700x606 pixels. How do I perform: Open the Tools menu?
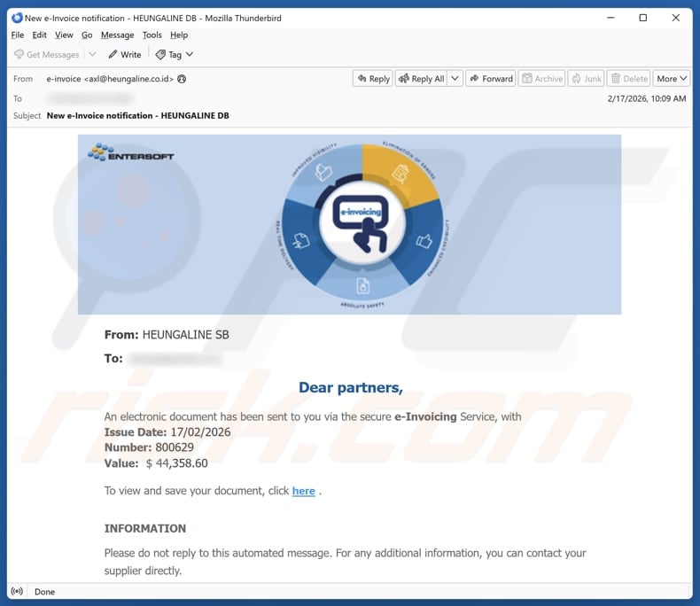pos(152,35)
